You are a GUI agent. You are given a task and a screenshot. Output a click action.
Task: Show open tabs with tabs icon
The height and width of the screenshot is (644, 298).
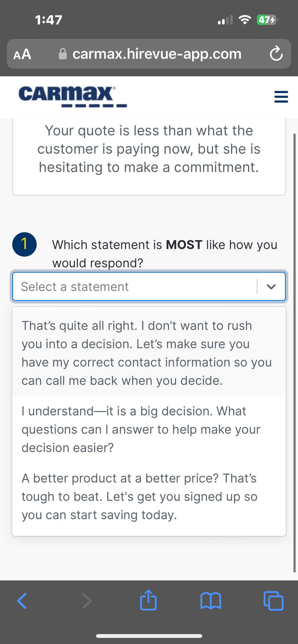(x=273, y=601)
